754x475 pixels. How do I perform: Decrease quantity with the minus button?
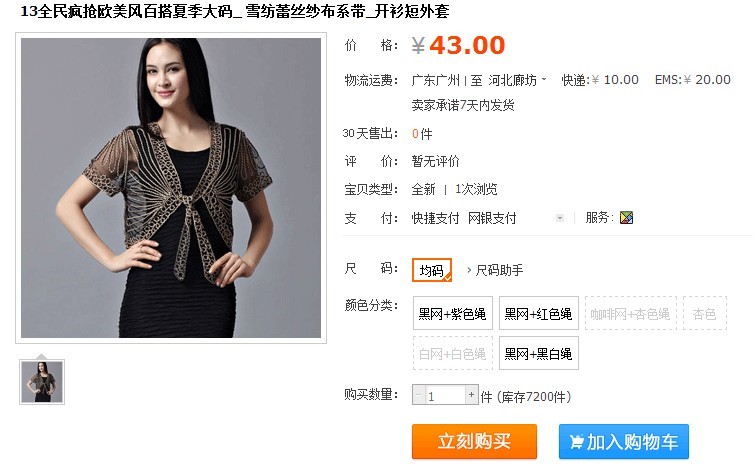click(419, 395)
